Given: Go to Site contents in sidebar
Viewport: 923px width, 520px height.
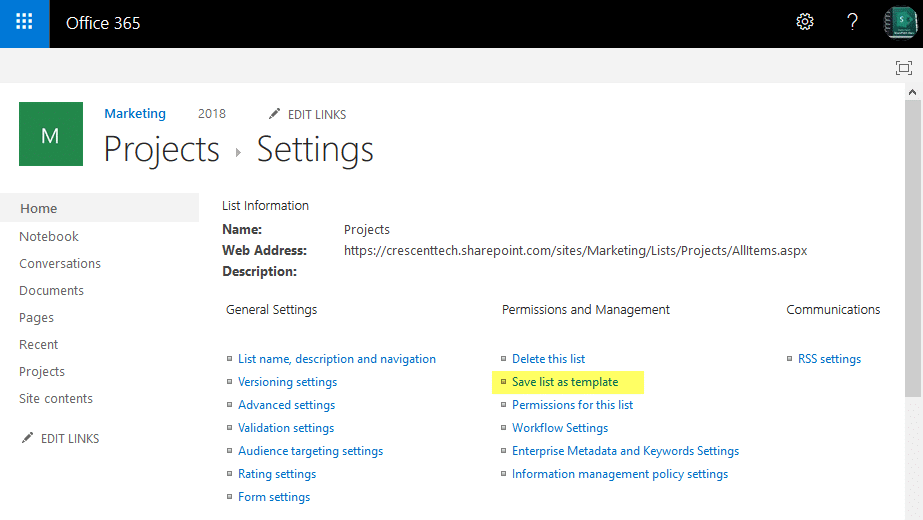Looking at the screenshot, I should (56, 398).
